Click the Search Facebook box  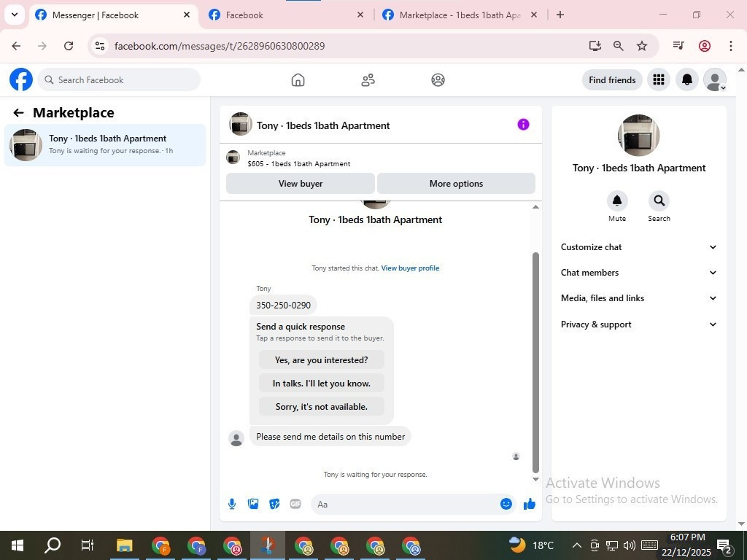(x=119, y=79)
